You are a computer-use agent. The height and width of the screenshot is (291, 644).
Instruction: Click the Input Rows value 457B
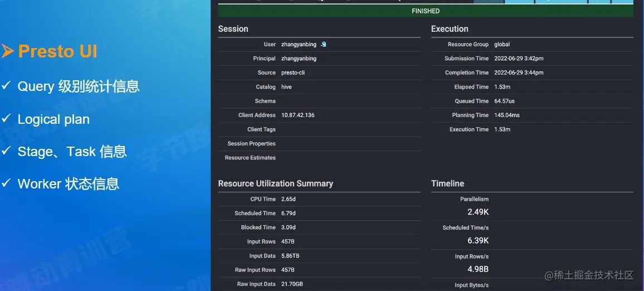click(x=288, y=242)
